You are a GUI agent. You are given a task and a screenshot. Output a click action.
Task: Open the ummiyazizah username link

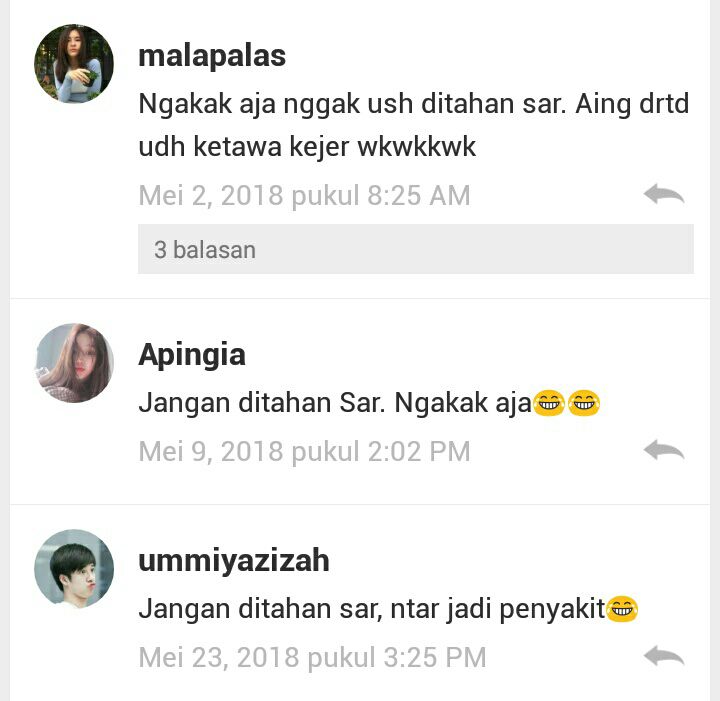234,561
